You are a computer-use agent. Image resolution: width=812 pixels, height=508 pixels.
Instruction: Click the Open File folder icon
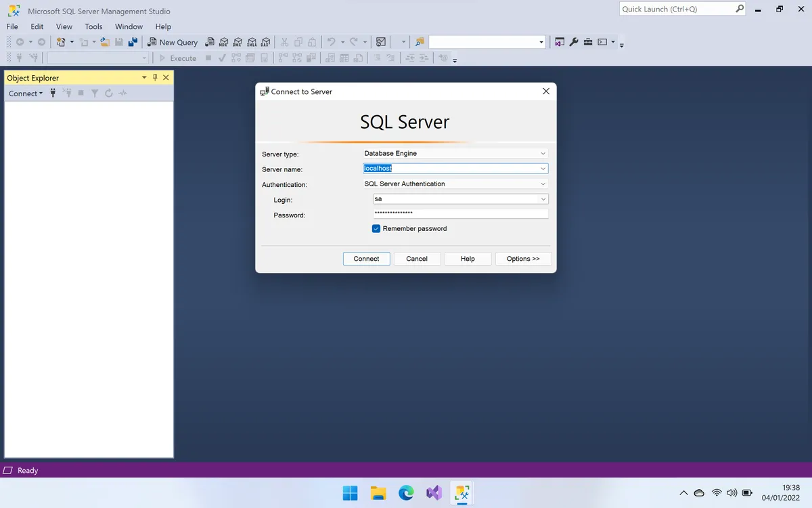tap(104, 42)
